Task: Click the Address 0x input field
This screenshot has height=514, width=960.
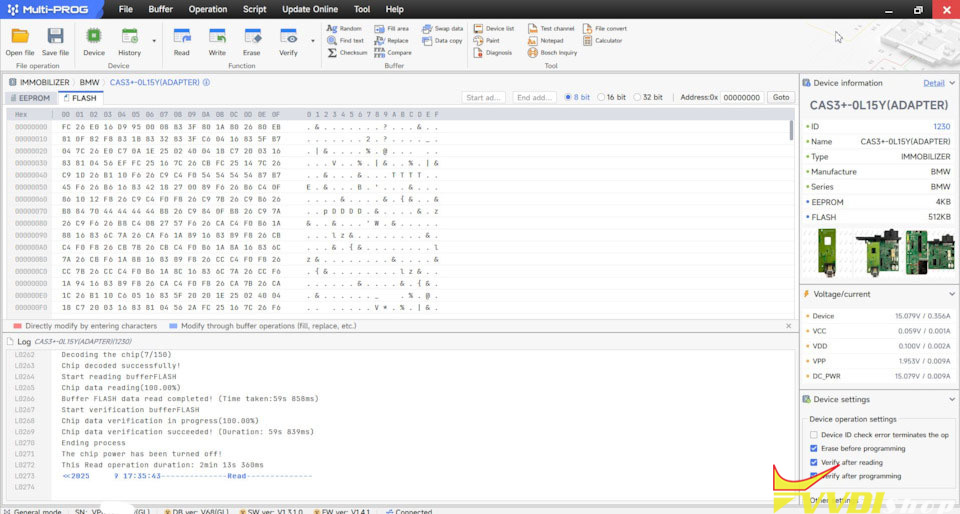Action: tap(741, 97)
